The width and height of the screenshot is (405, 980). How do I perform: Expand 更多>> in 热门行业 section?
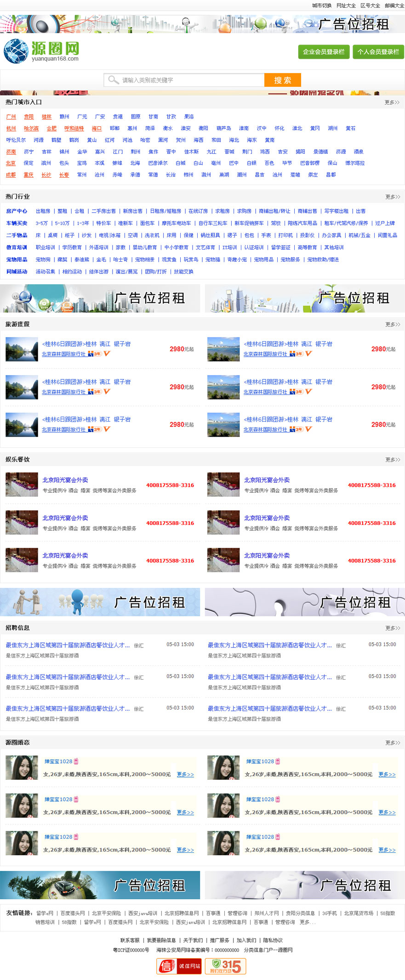coord(392,197)
